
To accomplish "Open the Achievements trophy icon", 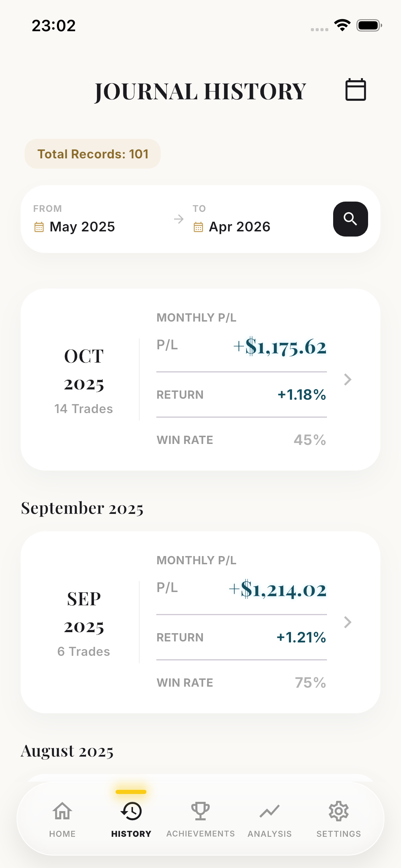I will (x=200, y=811).
